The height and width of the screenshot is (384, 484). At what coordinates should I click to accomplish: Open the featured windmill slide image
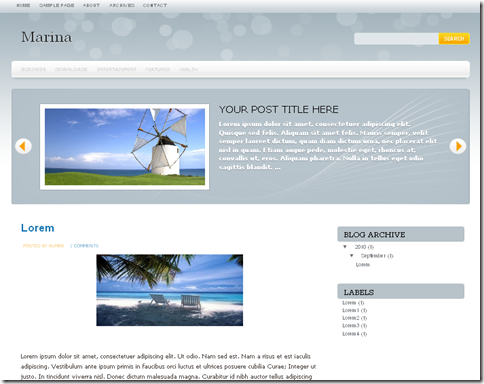(125, 147)
